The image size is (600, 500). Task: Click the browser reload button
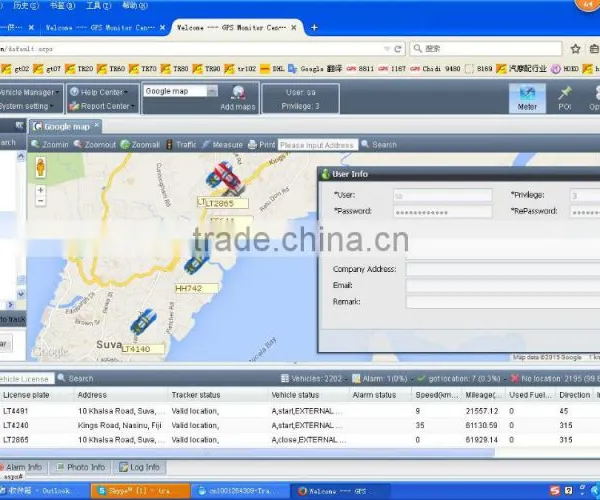tap(398, 49)
